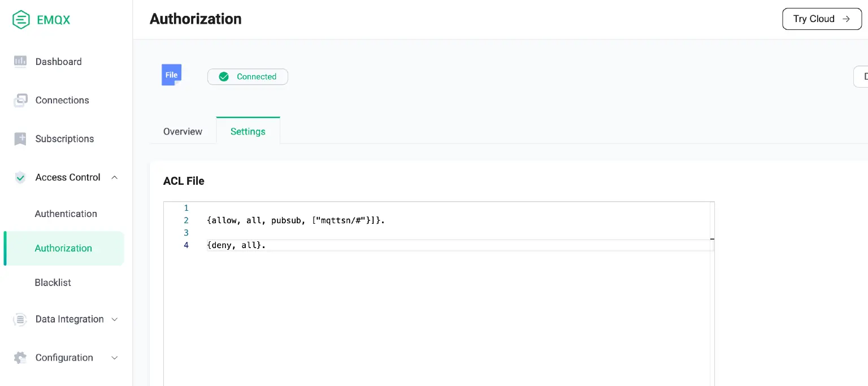Screen dimensions: 868x386
Task: Click the Connections sidebar icon
Action: tap(20, 100)
